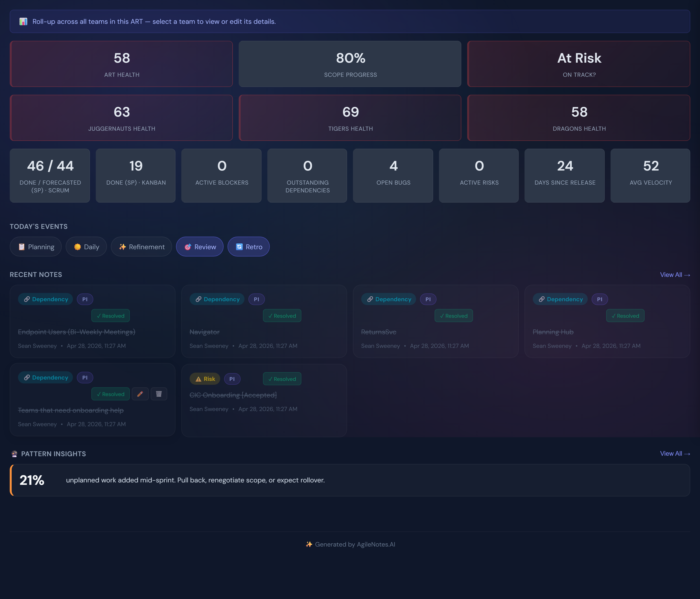Click the trash delete icon on the onboarding help note

pyautogui.click(x=159, y=394)
